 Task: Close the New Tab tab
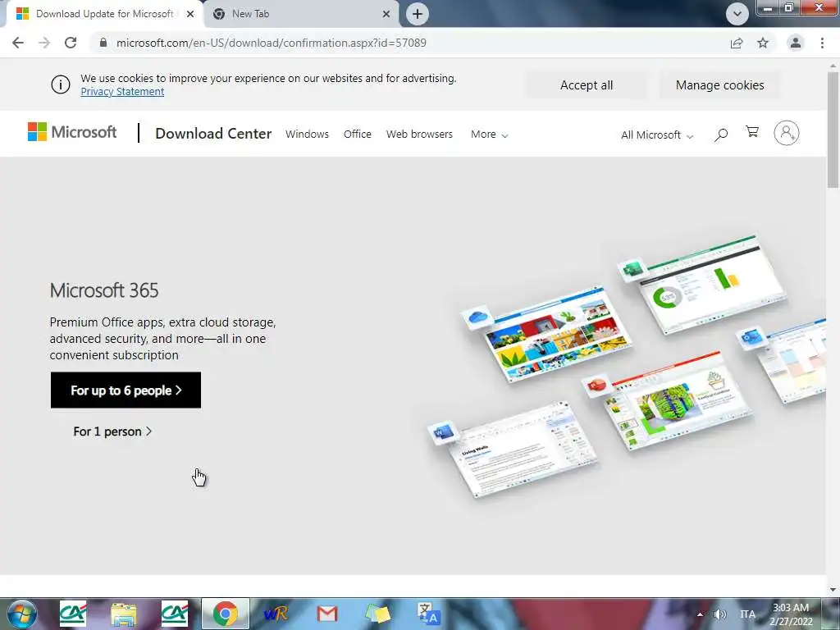tap(386, 14)
